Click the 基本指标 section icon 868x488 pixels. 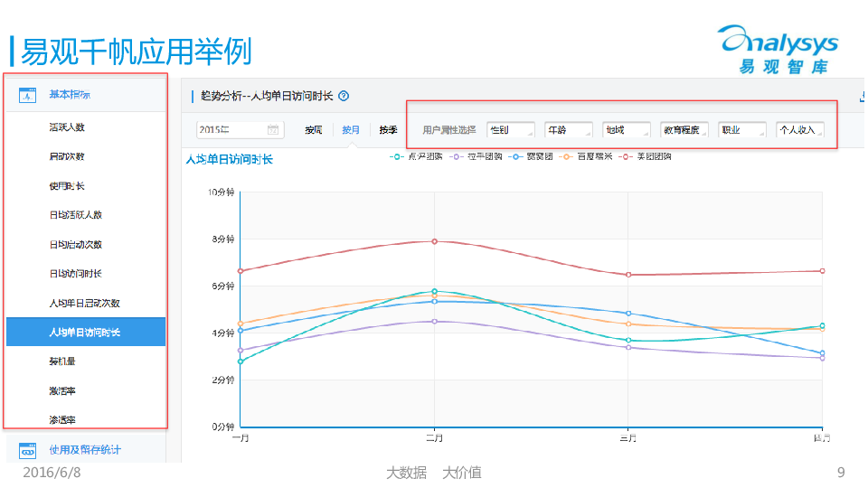pyautogui.click(x=27, y=94)
